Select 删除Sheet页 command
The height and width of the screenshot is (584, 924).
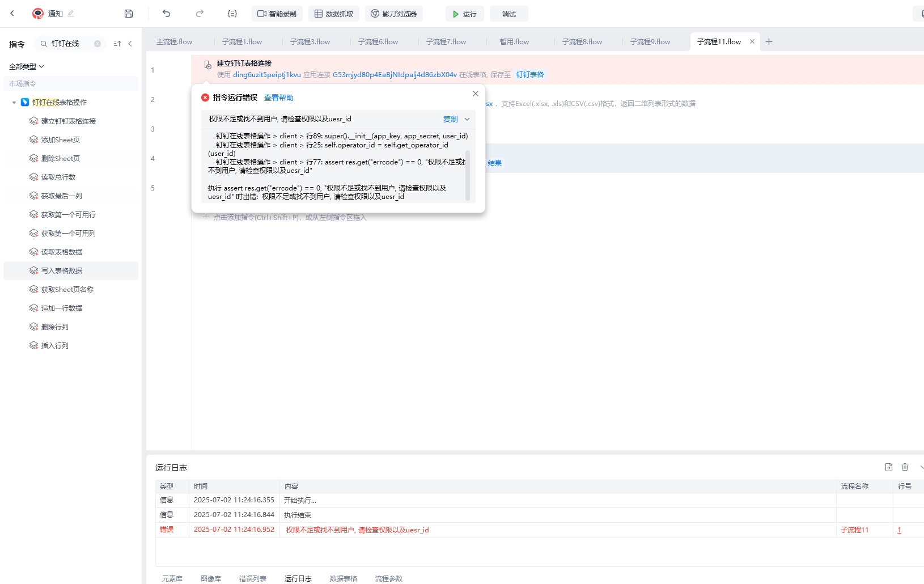(61, 159)
